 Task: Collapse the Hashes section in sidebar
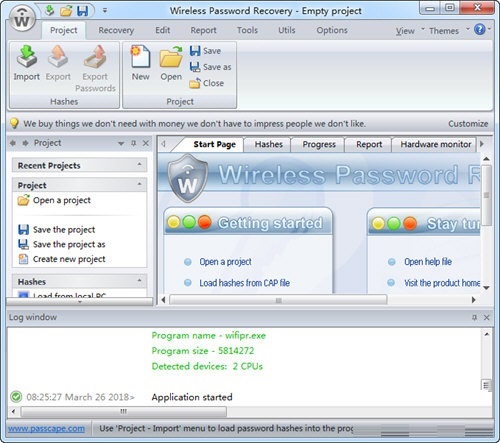point(139,280)
